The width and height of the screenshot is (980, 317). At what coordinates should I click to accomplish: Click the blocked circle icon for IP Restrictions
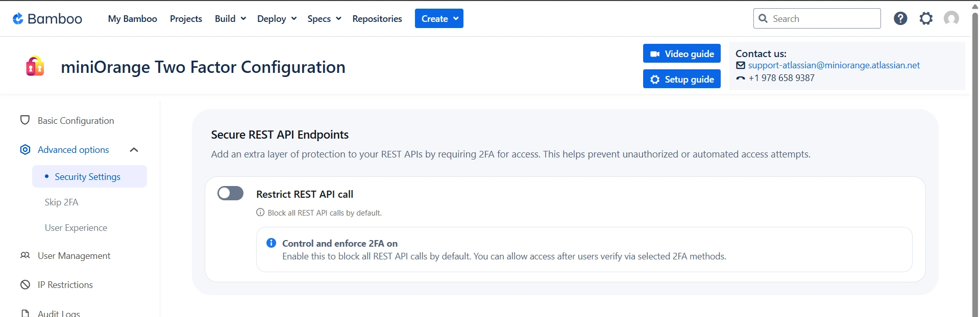(x=25, y=284)
